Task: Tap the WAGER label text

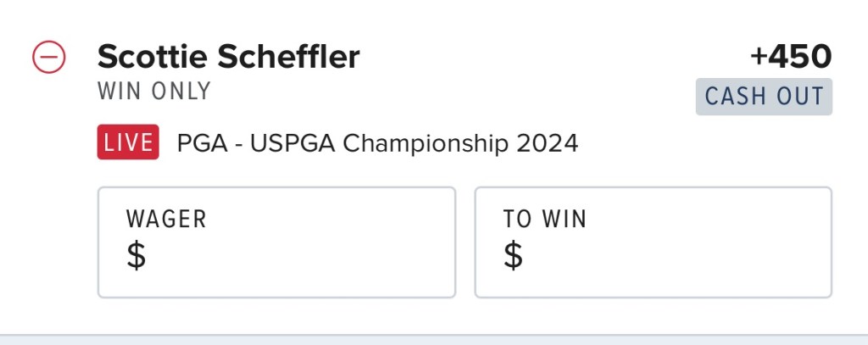Action: 166,219
